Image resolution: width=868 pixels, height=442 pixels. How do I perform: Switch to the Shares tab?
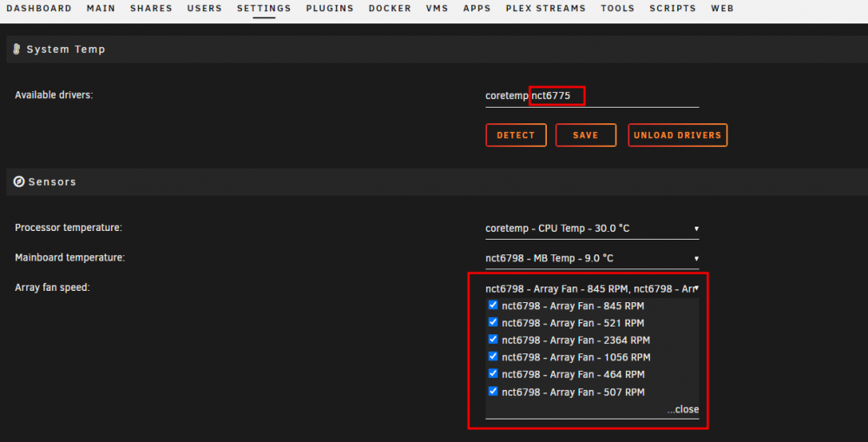pyautogui.click(x=151, y=9)
